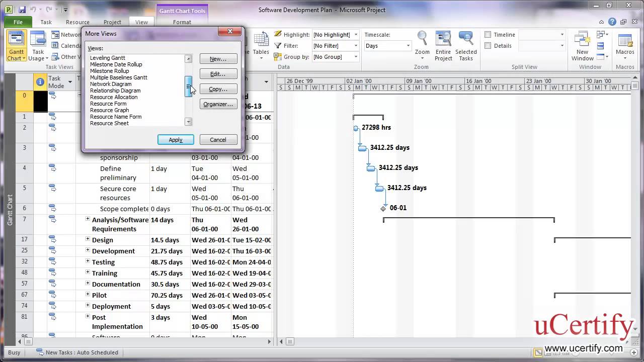
Task: Click the Redo arrow icon
Action: coord(49,10)
